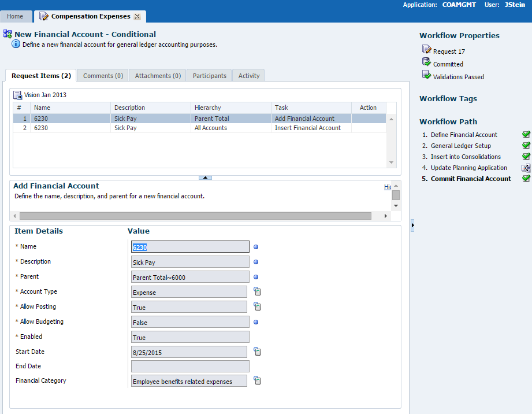Screen dimensions: 532x414
Task: Click the Vision Jan 2013 version icon
Action: [18, 95]
